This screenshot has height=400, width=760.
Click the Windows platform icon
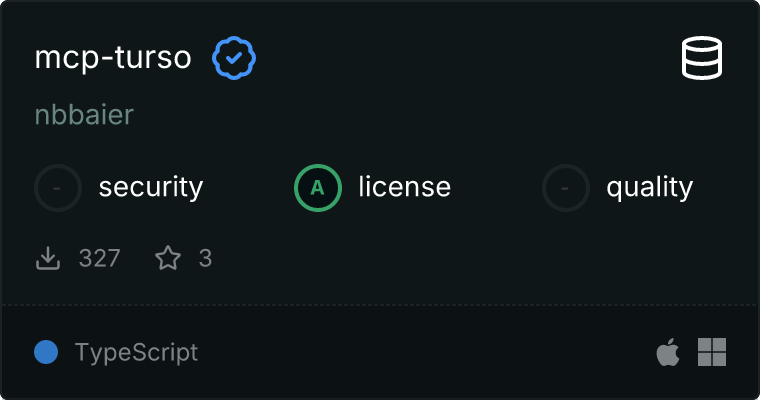tap(712, 352)
